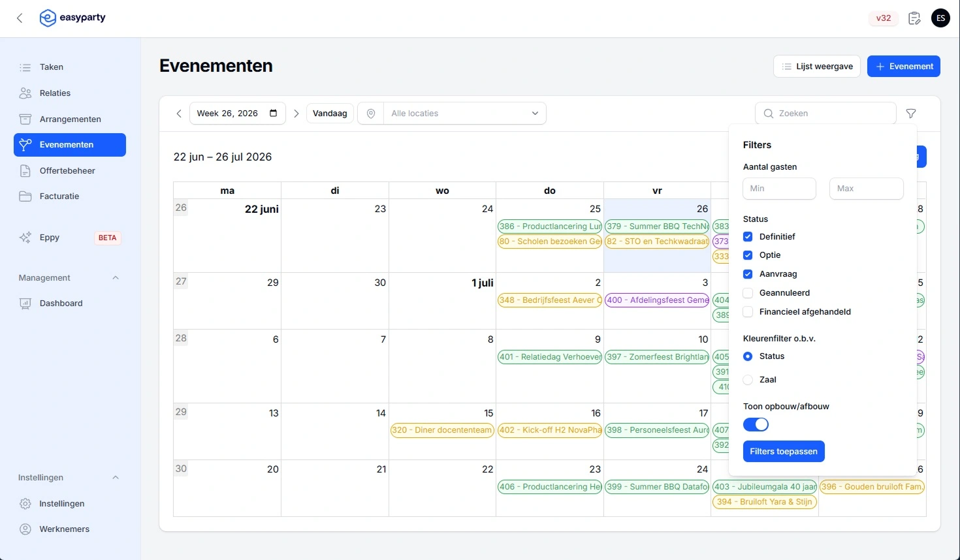Open the notes clipboard icon in header
Screen dimensions: 960x560
point(914,18)
